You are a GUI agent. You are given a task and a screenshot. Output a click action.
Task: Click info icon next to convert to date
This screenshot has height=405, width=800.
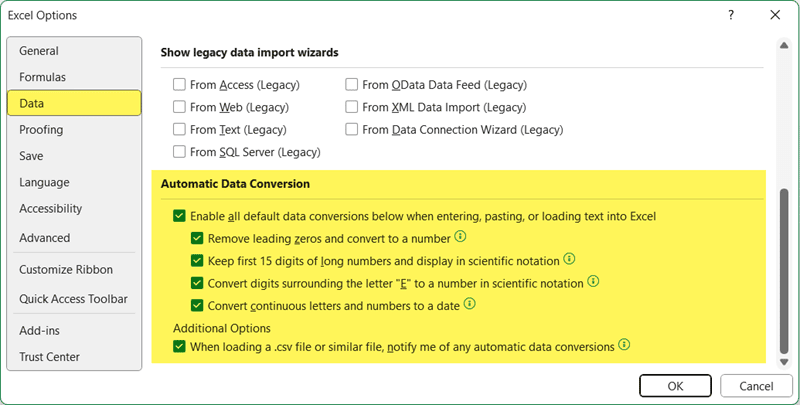[469, 304]
